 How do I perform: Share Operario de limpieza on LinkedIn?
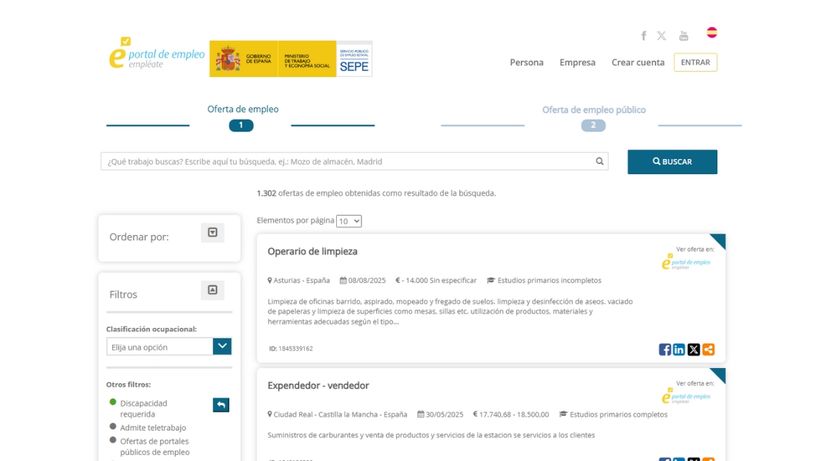(679, 349)
